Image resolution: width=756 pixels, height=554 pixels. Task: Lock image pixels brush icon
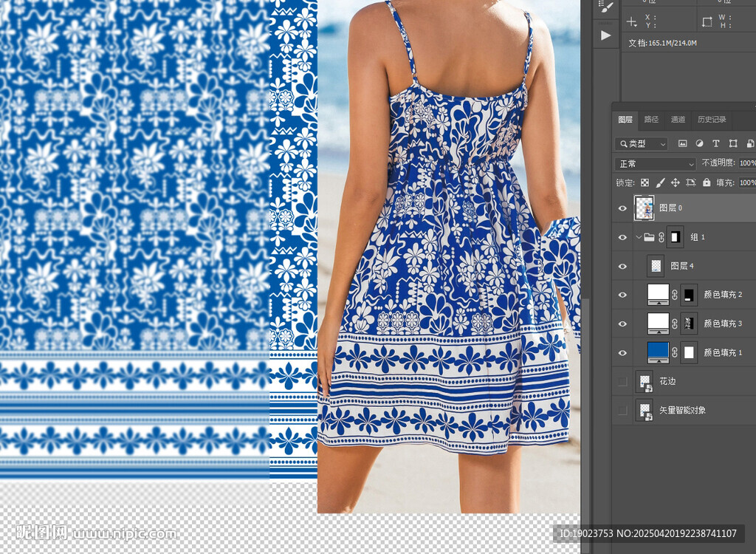[660, 182]
